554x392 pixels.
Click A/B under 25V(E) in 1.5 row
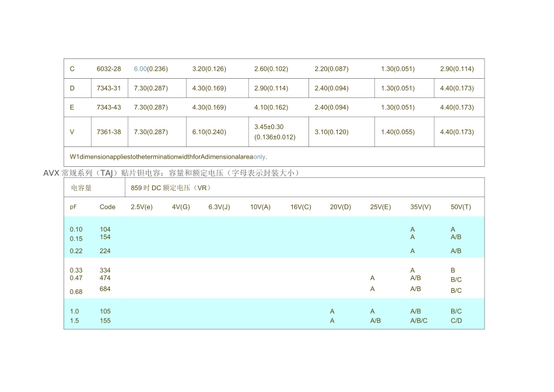pyautogui.click(x=375, y=321)
